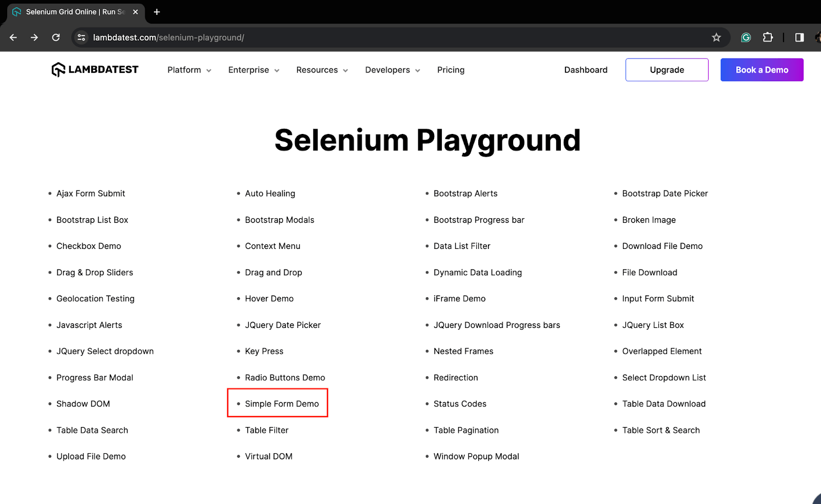Open Redirection link
821x504 pixels.
tap(456, 378)
